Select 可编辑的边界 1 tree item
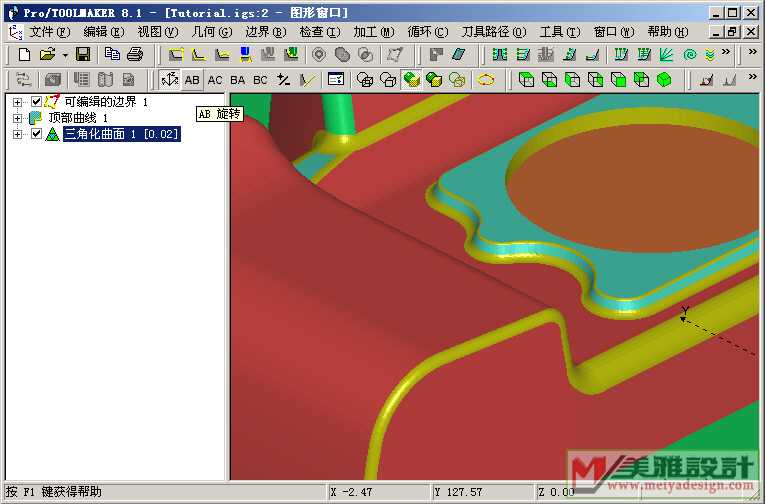Image resolution: width=765 pixels, height=504 pixels. point(106,102)
